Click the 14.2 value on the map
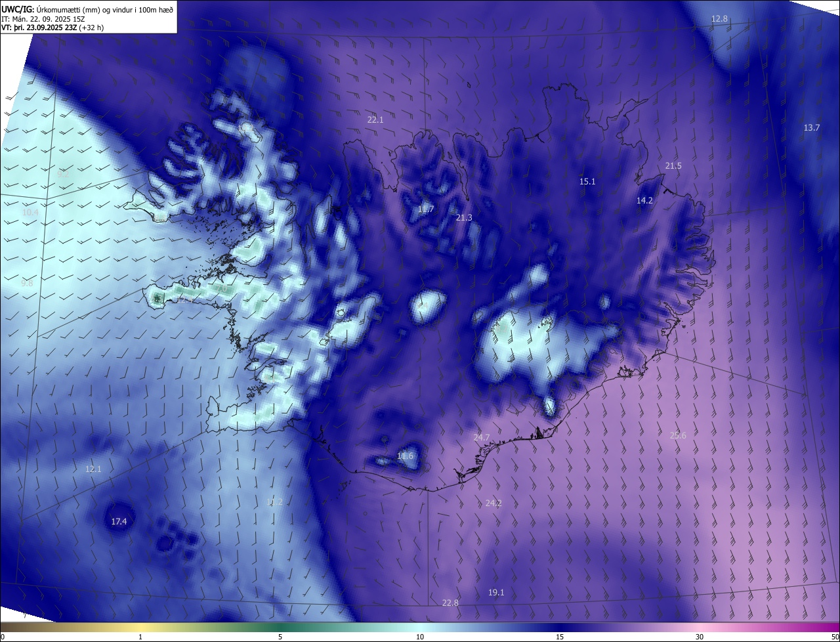 tap(644, 201)
